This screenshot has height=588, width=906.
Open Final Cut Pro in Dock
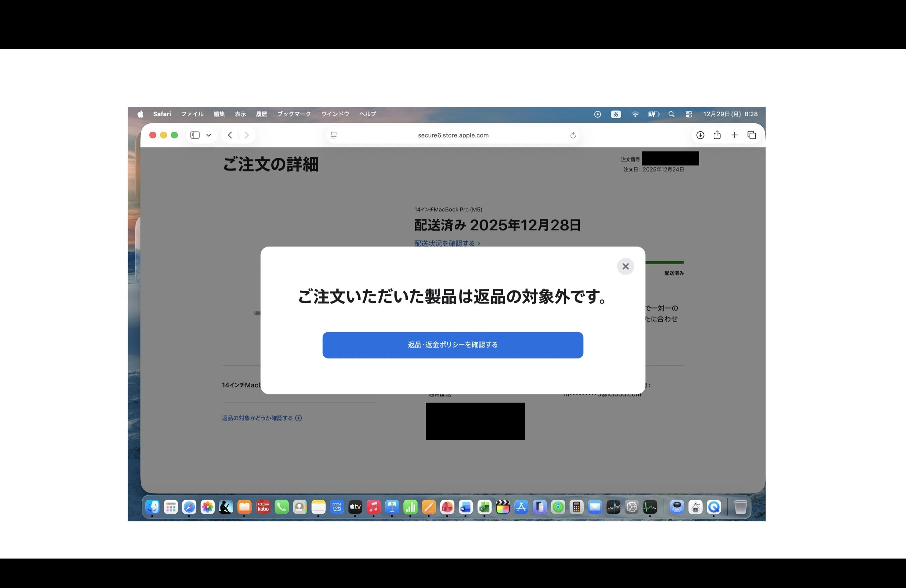503,507
